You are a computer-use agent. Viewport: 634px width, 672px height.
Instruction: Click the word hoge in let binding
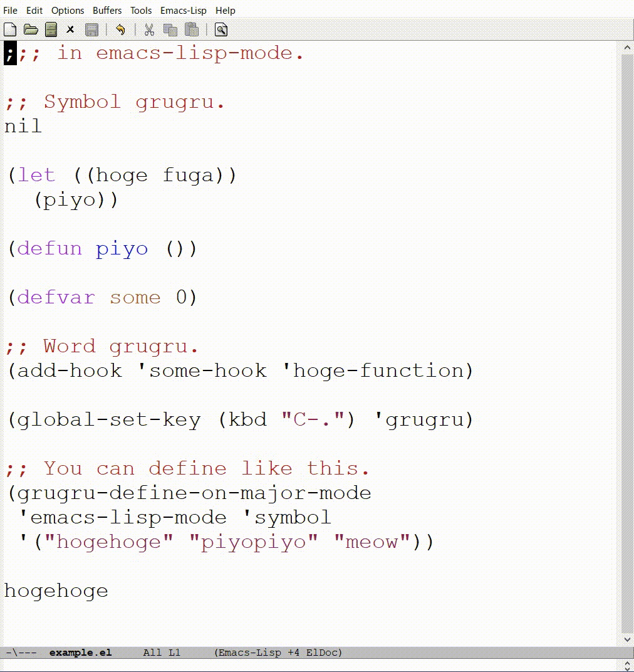point(122,176)
